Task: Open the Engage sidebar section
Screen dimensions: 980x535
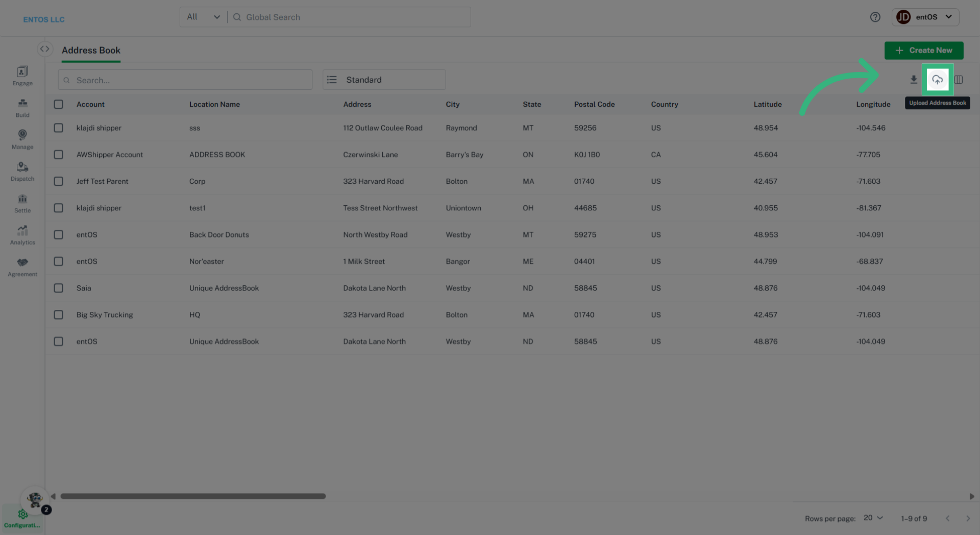Action: (x=22, y=76)
